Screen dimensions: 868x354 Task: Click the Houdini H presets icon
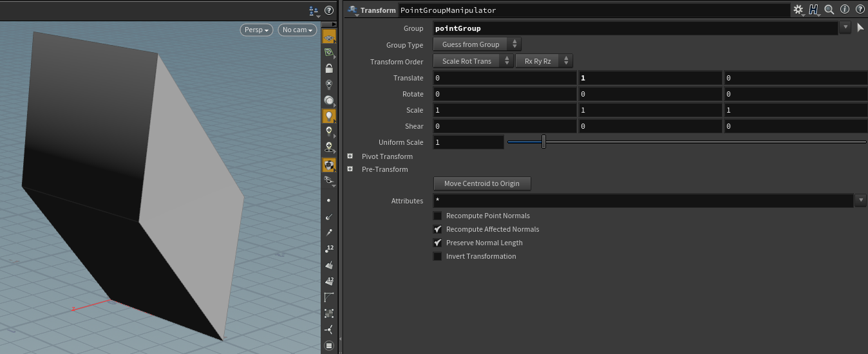814,10
